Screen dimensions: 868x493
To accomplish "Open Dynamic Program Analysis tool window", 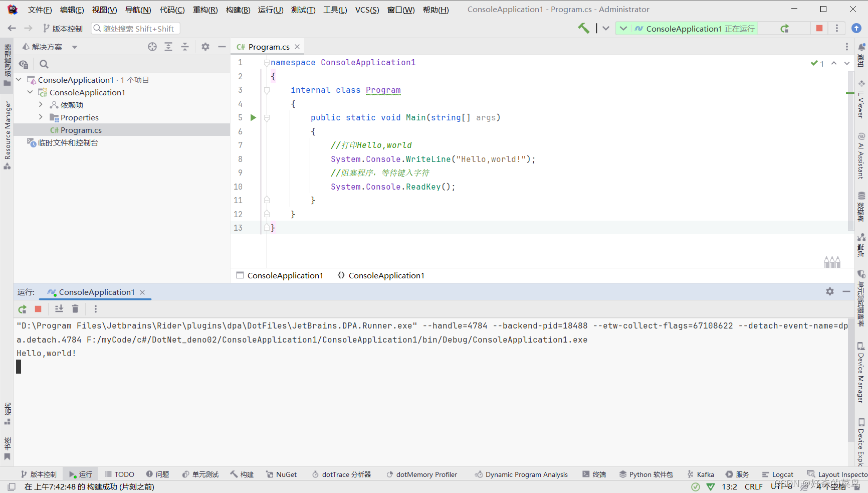I will tap(521, 474).
